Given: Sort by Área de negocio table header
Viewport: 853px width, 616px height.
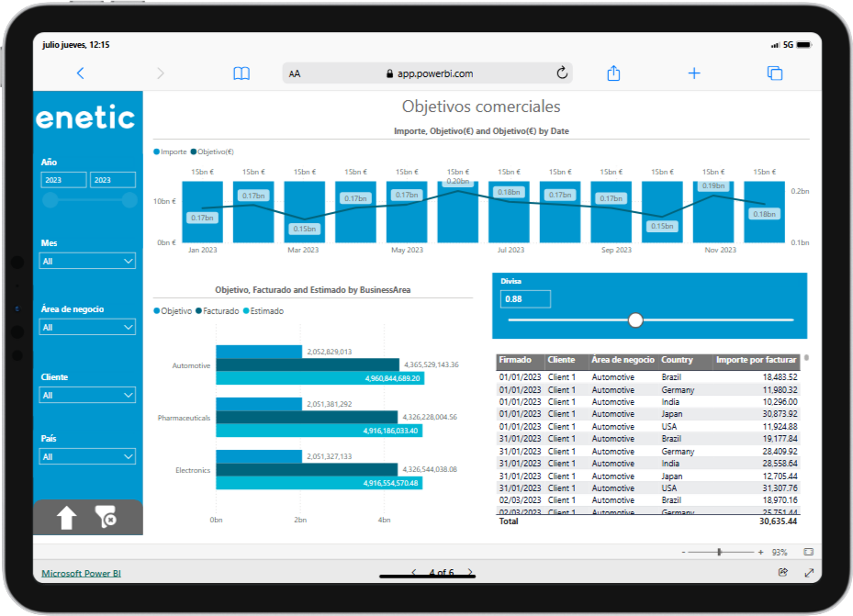Looking at the screenshot, I should point(623,360).
